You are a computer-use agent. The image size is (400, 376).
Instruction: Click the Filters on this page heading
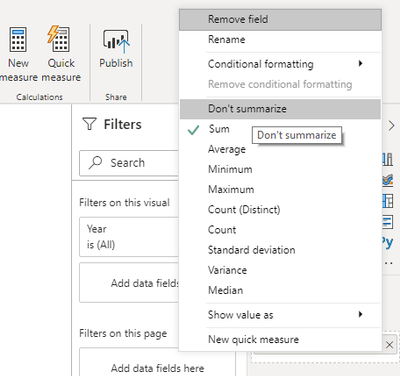pos(123,333)
